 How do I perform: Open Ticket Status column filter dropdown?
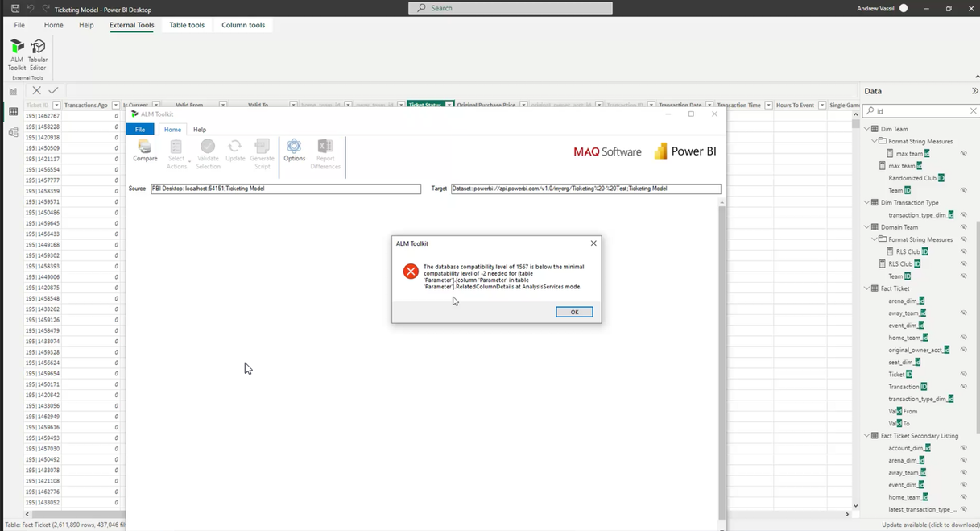449,105
